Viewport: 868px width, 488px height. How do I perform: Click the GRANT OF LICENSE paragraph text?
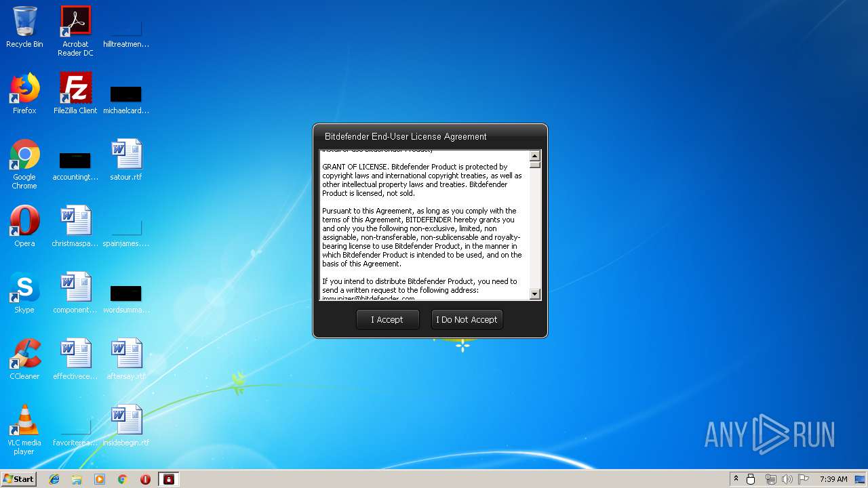click(422, 180)
